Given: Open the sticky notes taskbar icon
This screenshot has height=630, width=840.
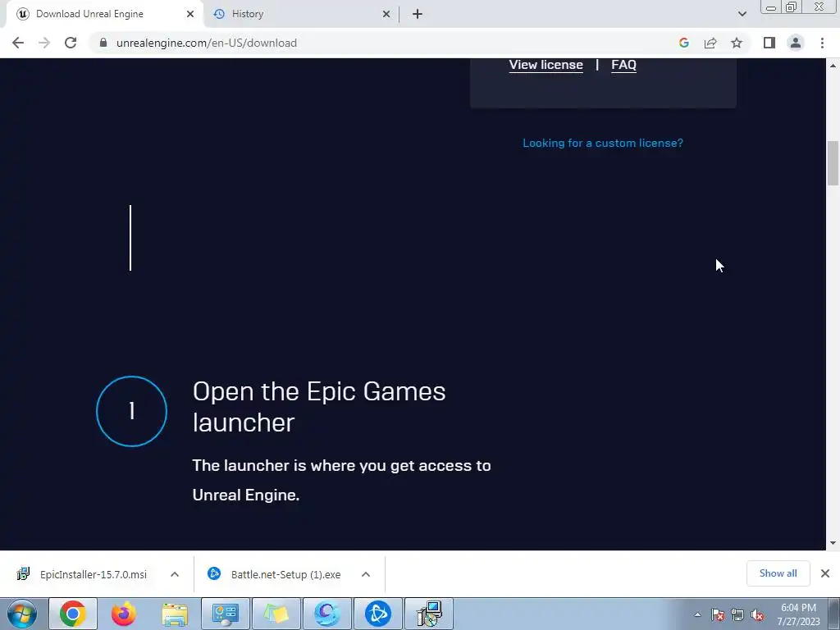Looking at the screenshot, I should click(276, 614).
